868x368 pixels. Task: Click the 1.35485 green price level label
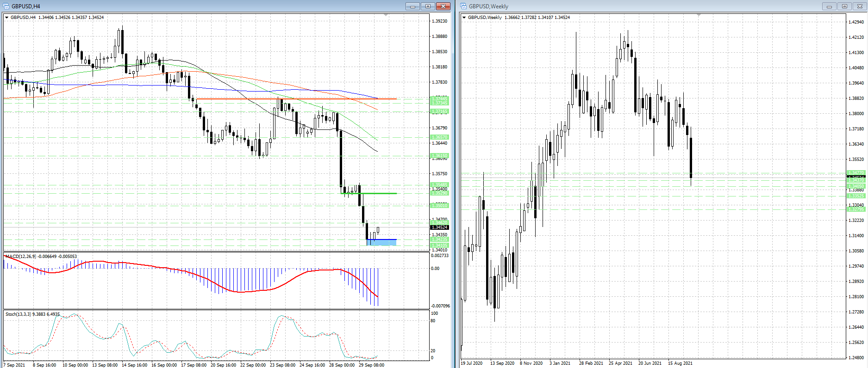439,185
